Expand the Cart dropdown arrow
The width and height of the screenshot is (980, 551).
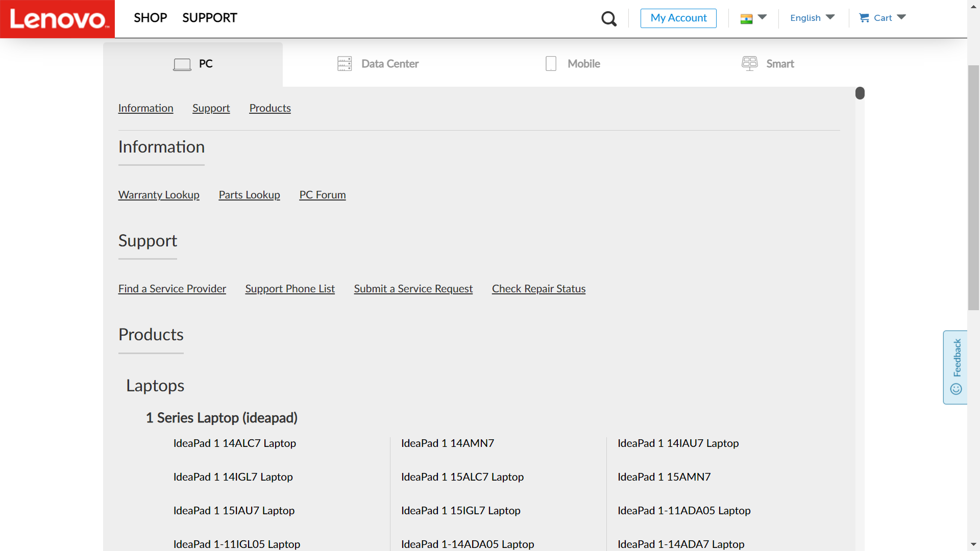(x=901, y=17)
